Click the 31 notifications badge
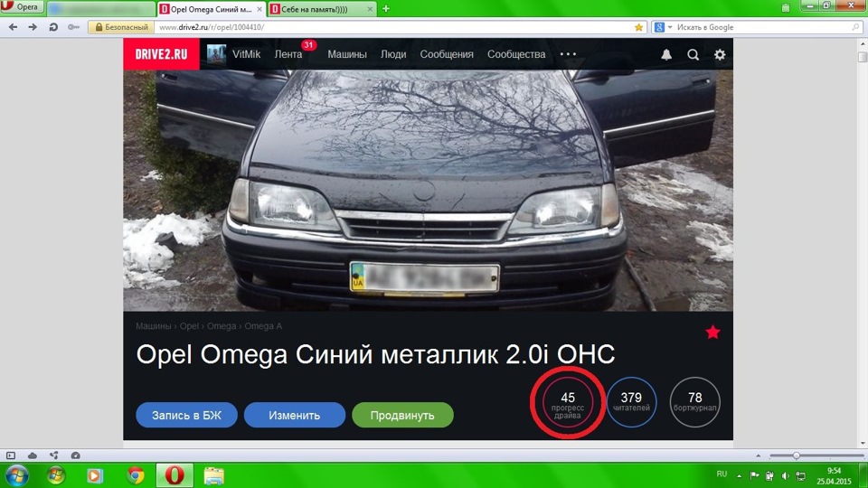Screen dimensions: 868x488 [x=308, y=45]
